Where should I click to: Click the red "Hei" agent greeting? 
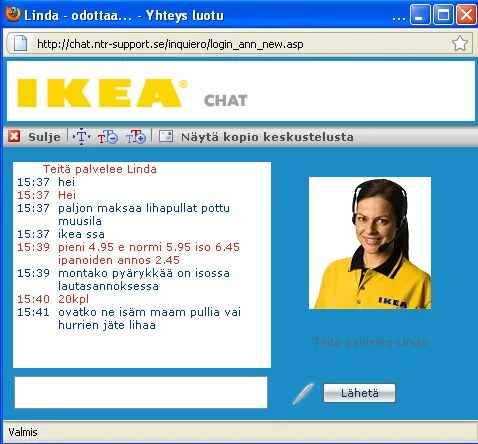click(67, 195)
